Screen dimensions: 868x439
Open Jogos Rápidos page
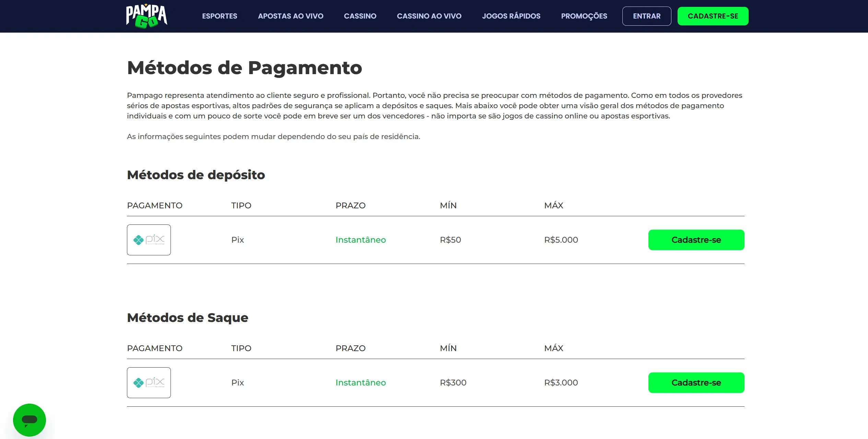coord(511,16)
